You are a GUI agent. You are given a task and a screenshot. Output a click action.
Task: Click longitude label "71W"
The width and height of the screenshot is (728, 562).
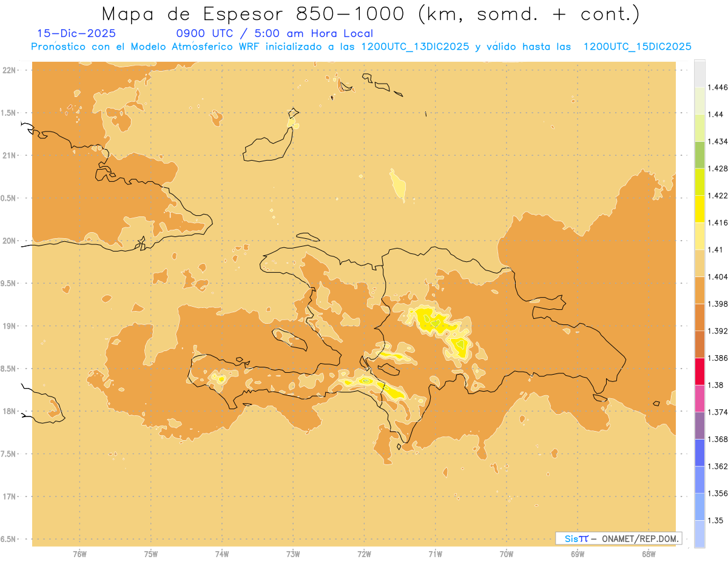coord(436,554)
